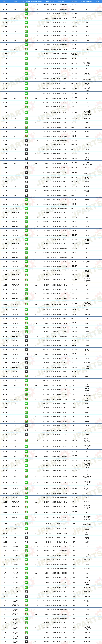Click the 'CAGB, CJCB, CSUB' engine code cell
Viewport: 102px width, 644px height.
click(87, 173)
